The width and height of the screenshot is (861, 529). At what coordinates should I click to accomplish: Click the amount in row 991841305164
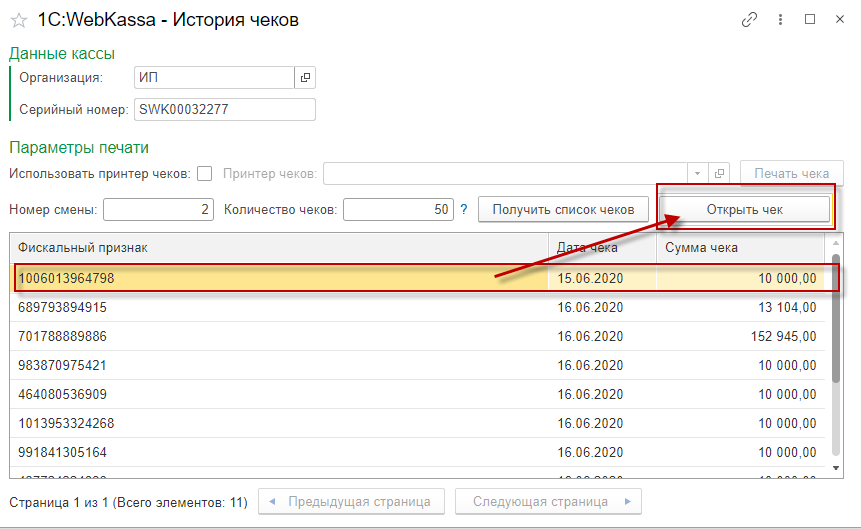tap(740, 453)
